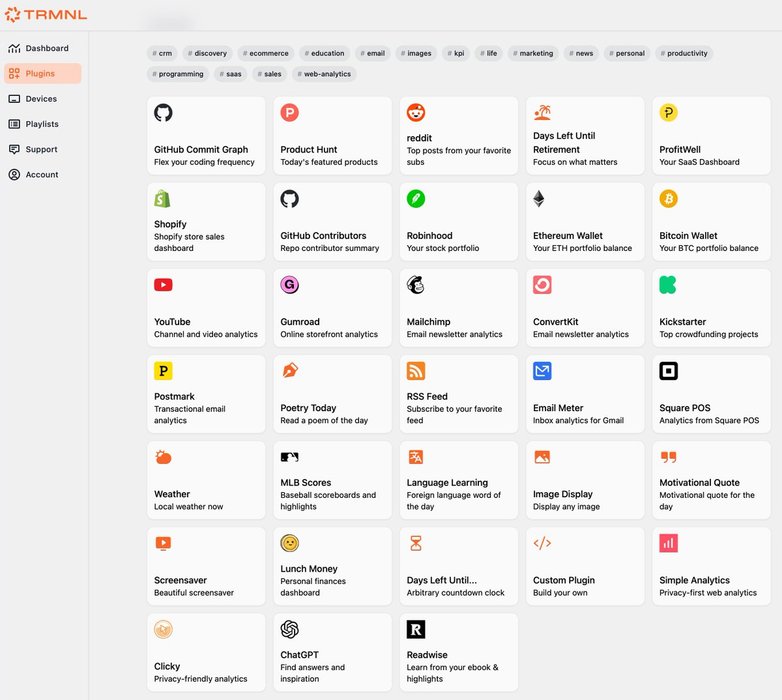The image size is (782, 700).
Task: Select the marketing tag filter
Action: click(x=533, y=53)
